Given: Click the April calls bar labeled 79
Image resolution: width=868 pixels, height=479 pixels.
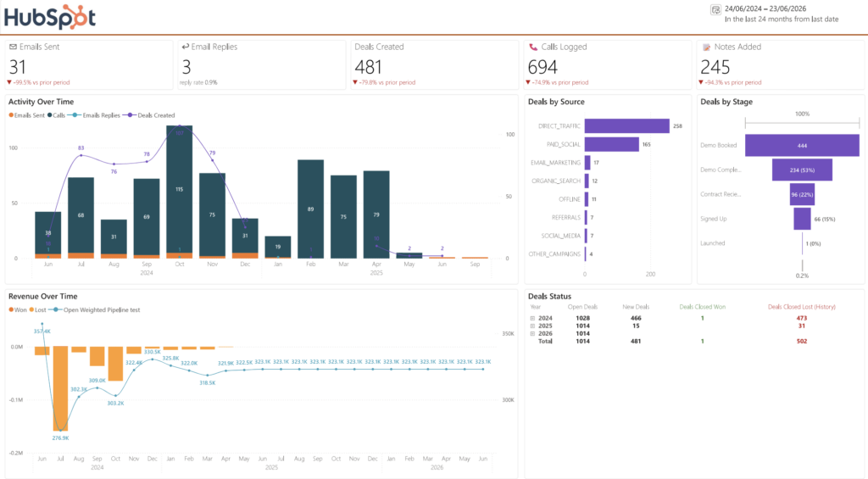Looking at the screenshot, I should tap(376, 214).
